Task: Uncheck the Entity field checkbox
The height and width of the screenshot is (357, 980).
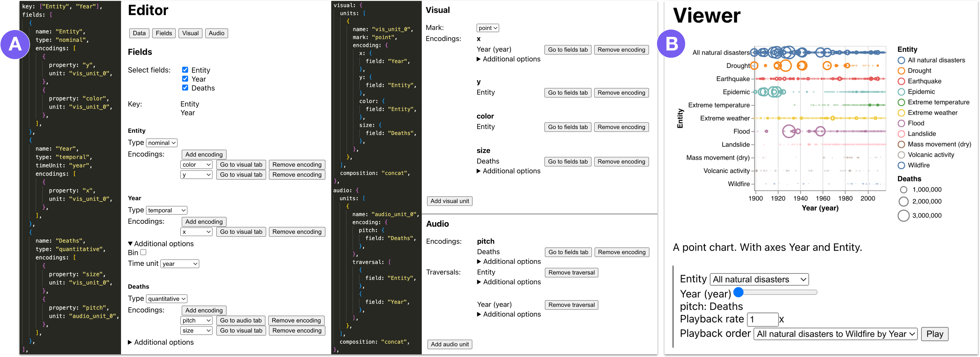Action: 185,70
